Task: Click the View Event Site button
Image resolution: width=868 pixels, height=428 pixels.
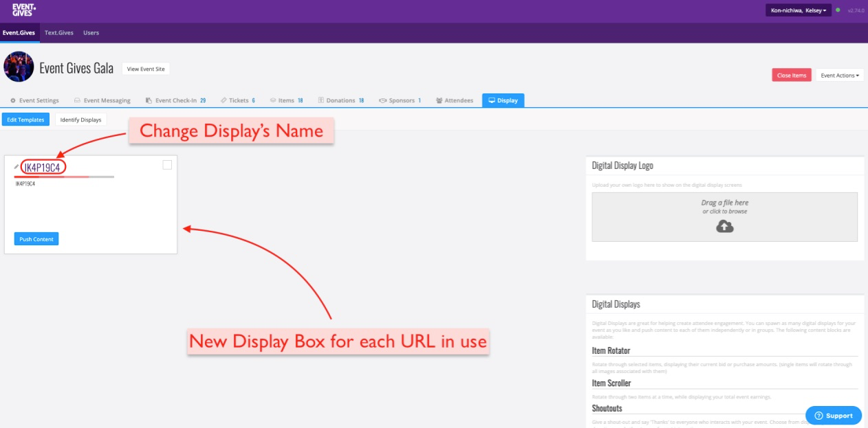Action: tap(146, 69)
